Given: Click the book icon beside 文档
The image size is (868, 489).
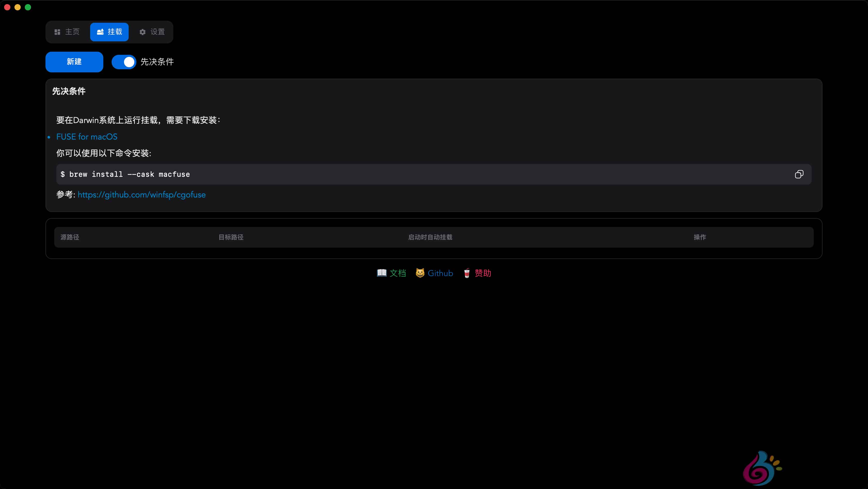Looking at the screenshot, I should click(x=382, y=273).
